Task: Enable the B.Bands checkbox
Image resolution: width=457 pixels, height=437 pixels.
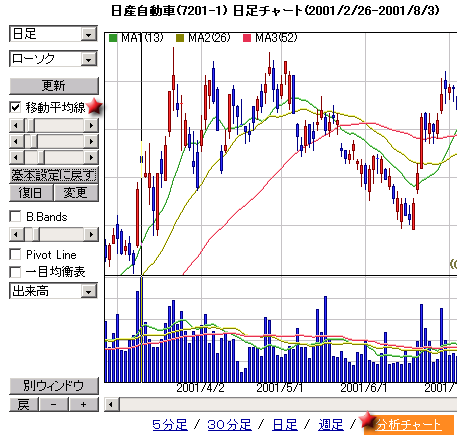Action: click(15, 216)
